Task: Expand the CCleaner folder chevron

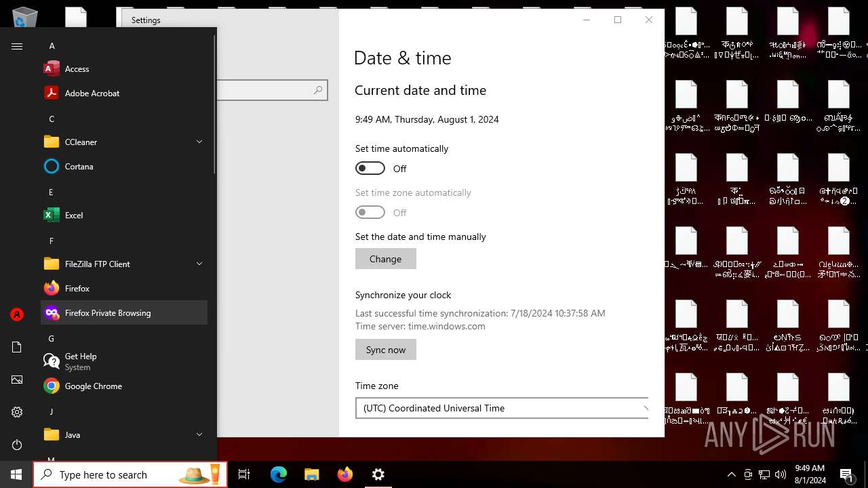Action: (x=199, y=142)
